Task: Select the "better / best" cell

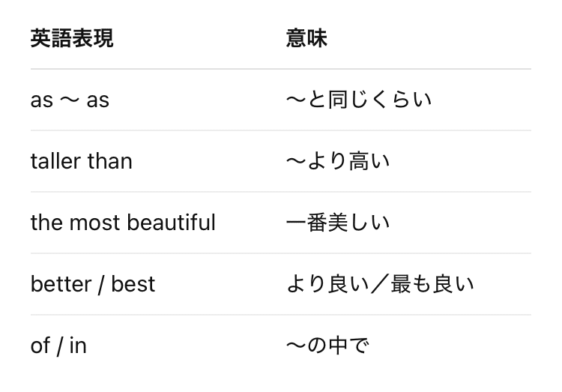Action: [x=93, y=284]
